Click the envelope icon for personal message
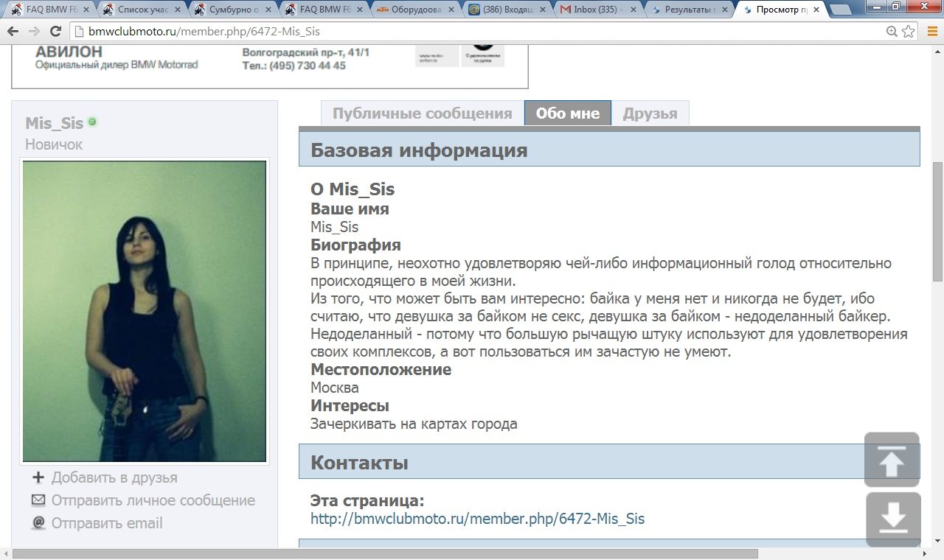The width and height of the screenshot is (944, 560). 38,500
